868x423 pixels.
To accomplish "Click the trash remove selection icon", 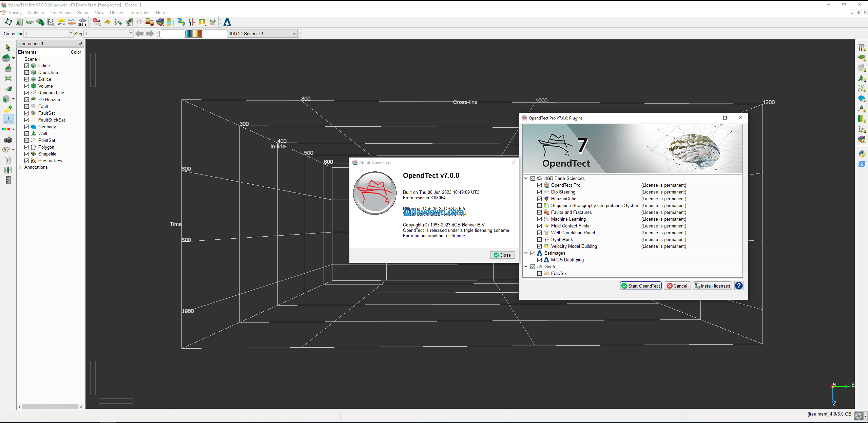I will [8, 160].
